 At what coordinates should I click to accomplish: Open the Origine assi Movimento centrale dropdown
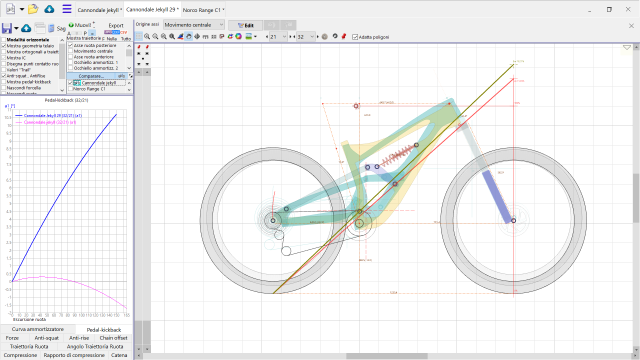point(194,25)
